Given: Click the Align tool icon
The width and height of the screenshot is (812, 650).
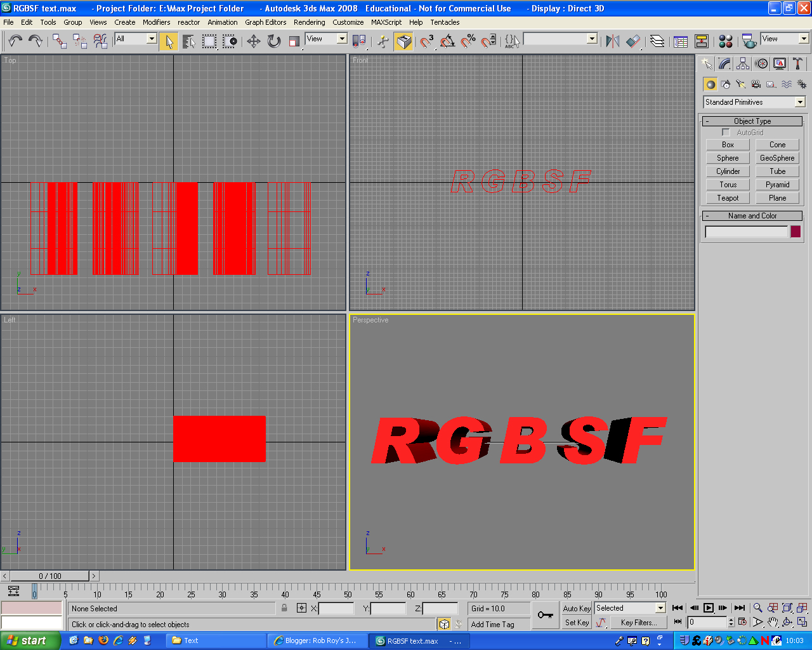Looking at the screenshot, I should 633,41.
